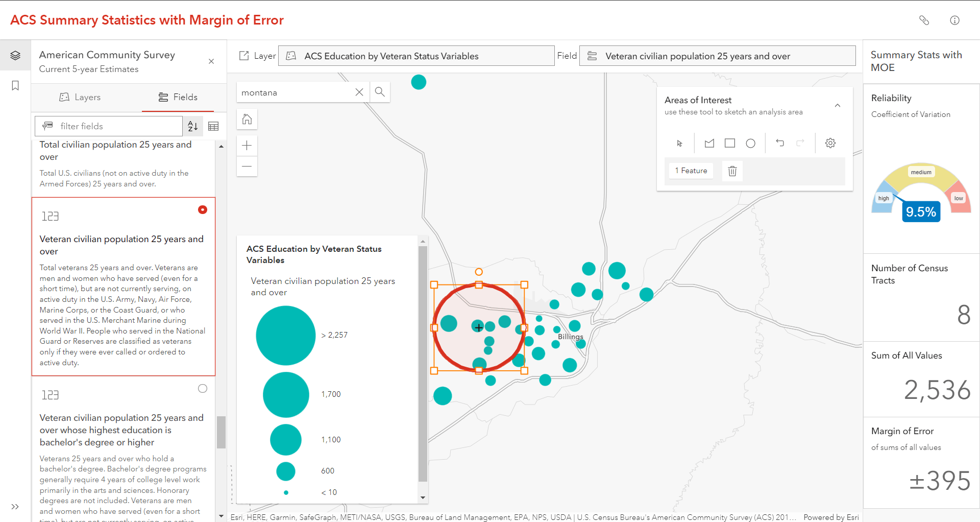Sort fields alphabetically with A-Z icon
980x522 pixels.
click(193, 126)
